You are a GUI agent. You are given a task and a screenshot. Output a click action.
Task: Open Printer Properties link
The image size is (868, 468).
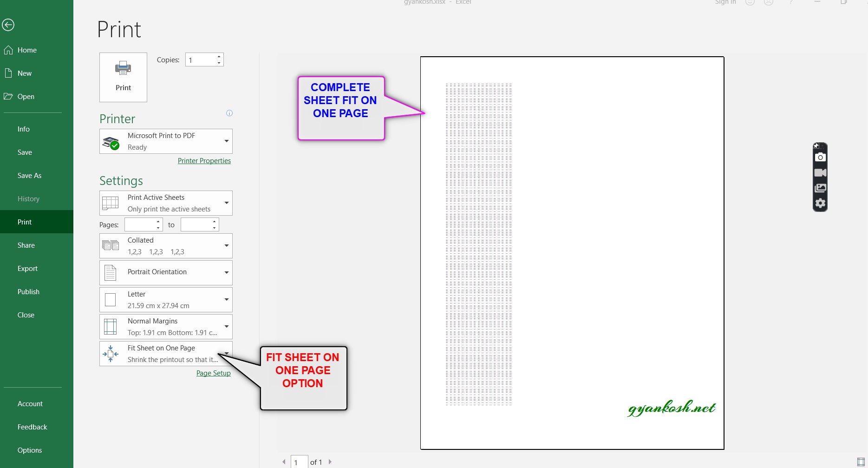[x=204, y=161]
